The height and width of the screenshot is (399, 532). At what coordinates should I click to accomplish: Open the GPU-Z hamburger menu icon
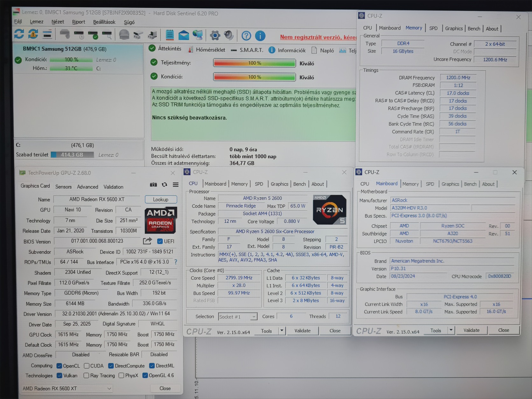[176, 185]
